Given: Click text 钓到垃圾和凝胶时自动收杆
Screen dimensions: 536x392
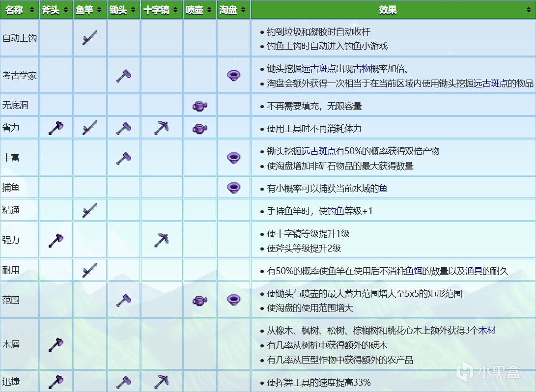Looking at the screenshot, I should coord(318,32).
